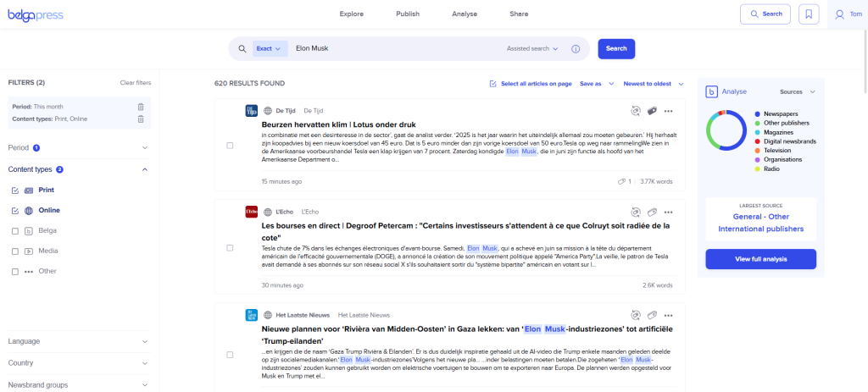Screen dimensions: 868x392
Task: Check the Media content type
Action: (15, 251)
